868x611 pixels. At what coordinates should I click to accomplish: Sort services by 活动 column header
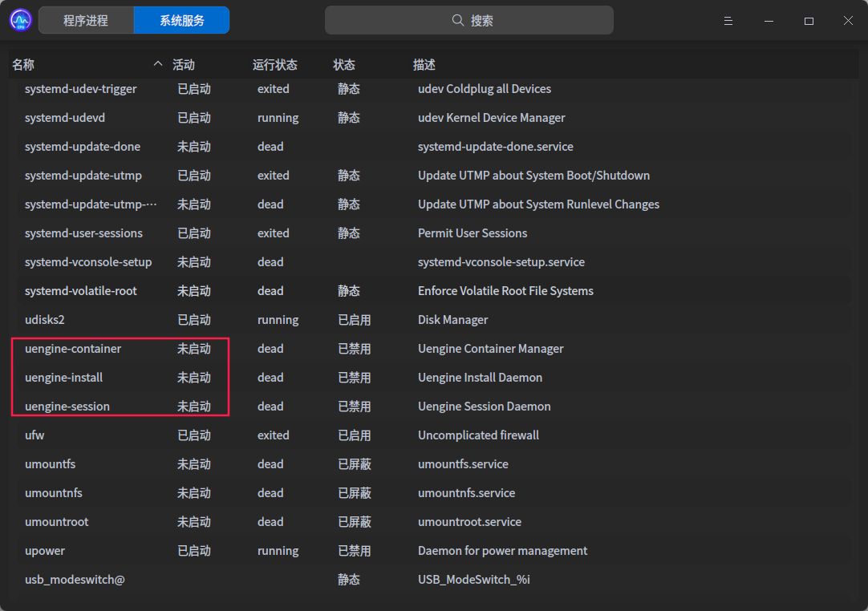(x=184, y=65)
